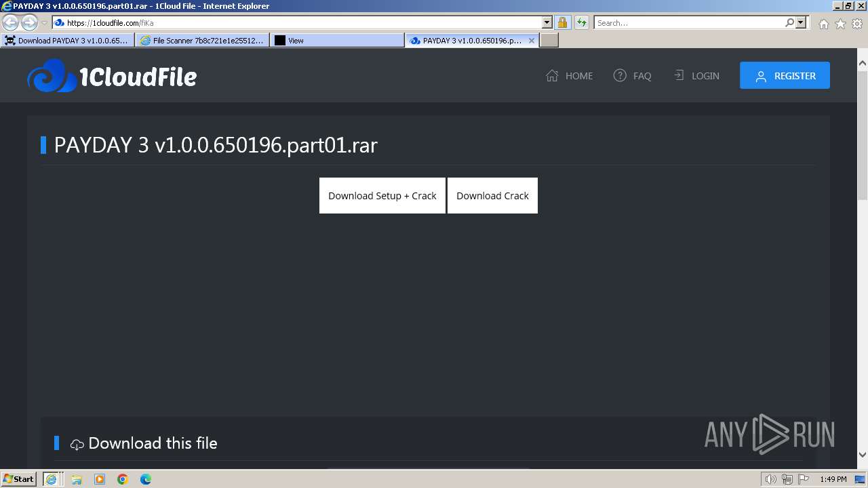
Task: Click the Download this file heading
Action: 153,443
